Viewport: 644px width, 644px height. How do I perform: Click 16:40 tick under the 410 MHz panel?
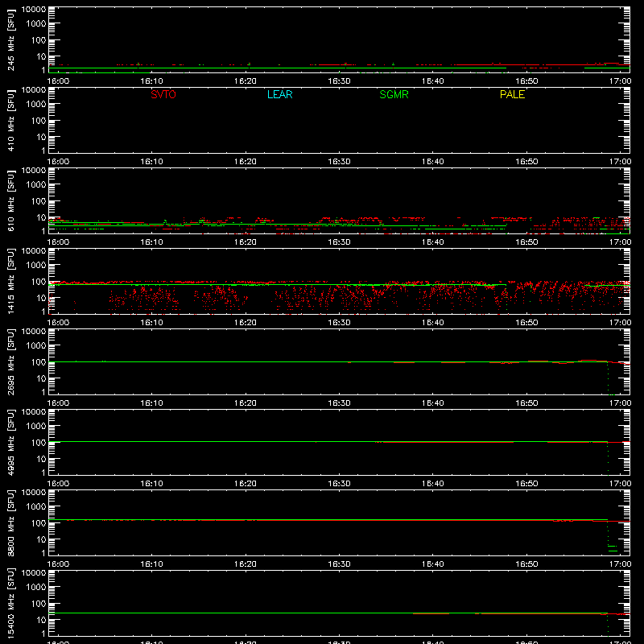[432, 162]
